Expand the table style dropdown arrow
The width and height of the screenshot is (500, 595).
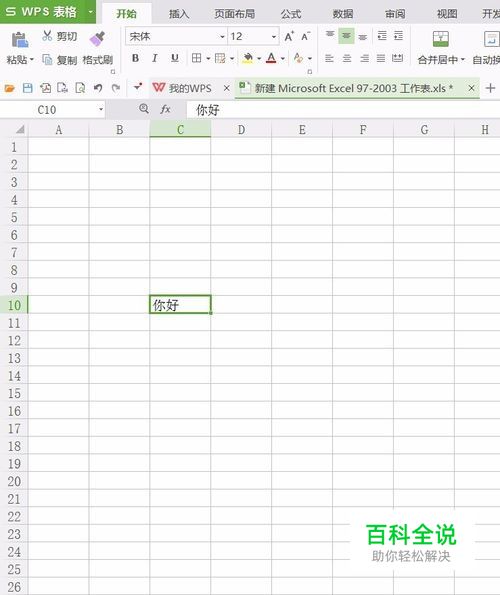[x=232, y=58]
